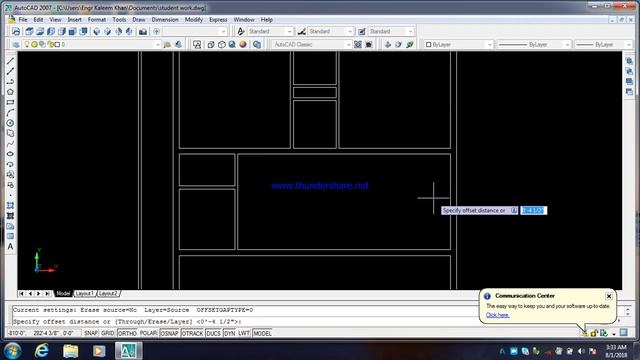640x360 pixels.
Task: Select the Multiline Text tool
Action: coord(10,247)
